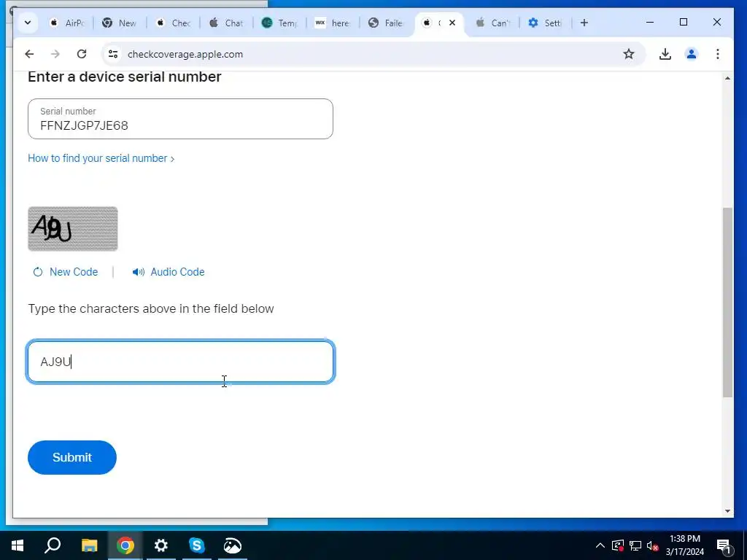Open the Photos app taskbar icon
The image size is (747, 560).
(233, 545)
